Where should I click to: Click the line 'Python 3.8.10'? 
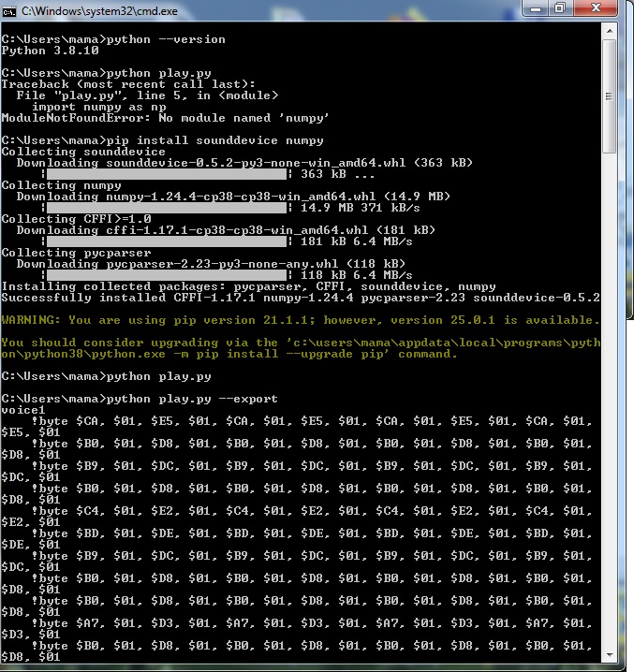[x=51, y=51]
